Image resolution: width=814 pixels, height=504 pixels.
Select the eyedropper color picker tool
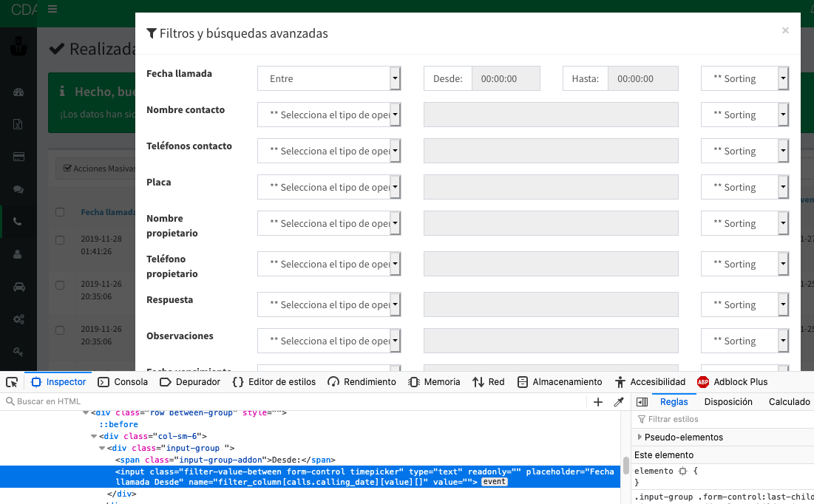click(618, 402)
